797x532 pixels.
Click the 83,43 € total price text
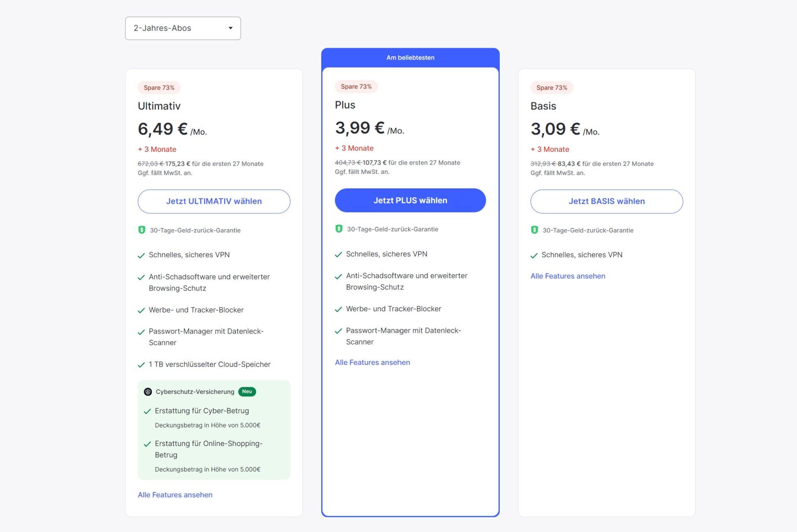pos(569,164)
